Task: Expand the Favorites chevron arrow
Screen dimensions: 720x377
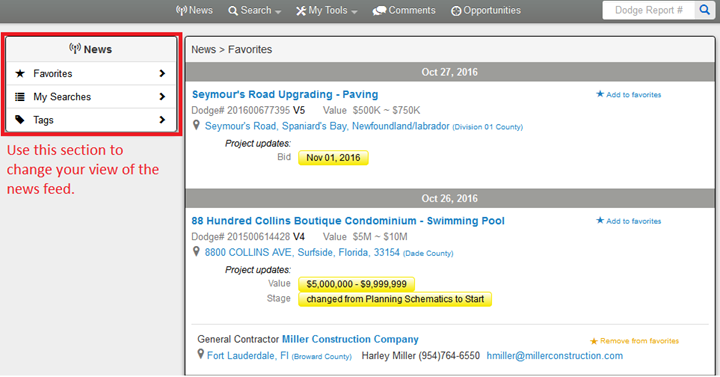Action: point(162,73)
